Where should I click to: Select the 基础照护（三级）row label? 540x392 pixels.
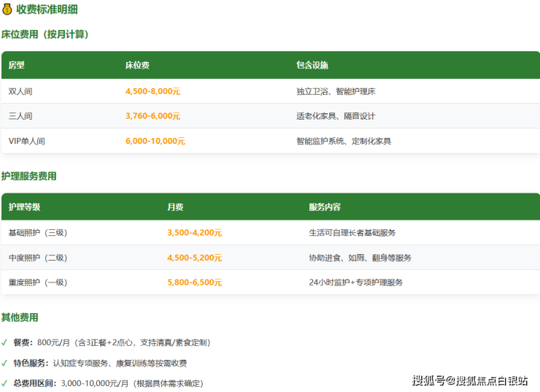pyautogui.click(x=38, y=233)
